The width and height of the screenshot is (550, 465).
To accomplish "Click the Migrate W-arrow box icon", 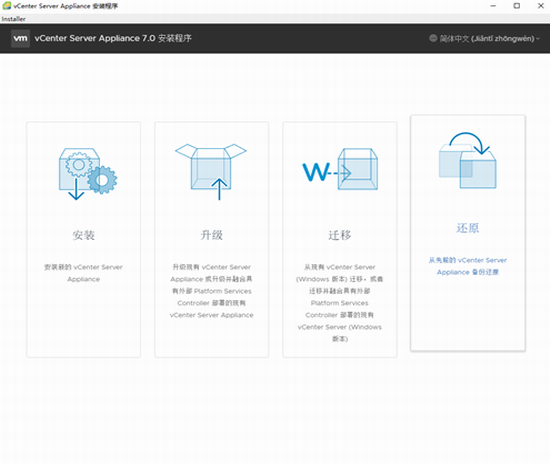I will click(340, 169).
